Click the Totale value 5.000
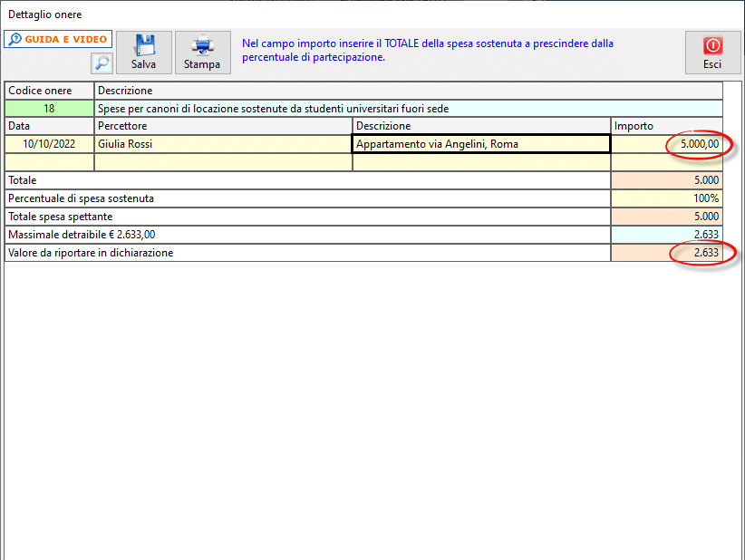Screen dimensions: 745x560 click(667, 180)
